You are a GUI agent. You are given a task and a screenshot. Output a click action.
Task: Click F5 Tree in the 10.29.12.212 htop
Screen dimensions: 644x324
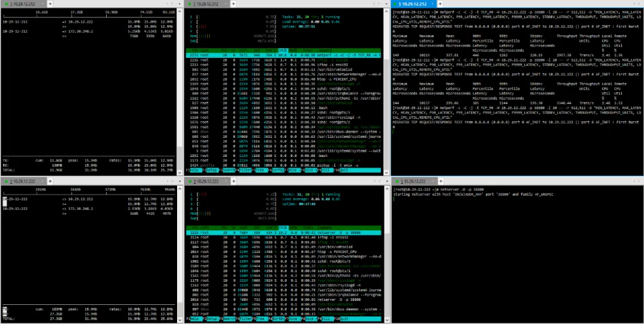(260, 170)
